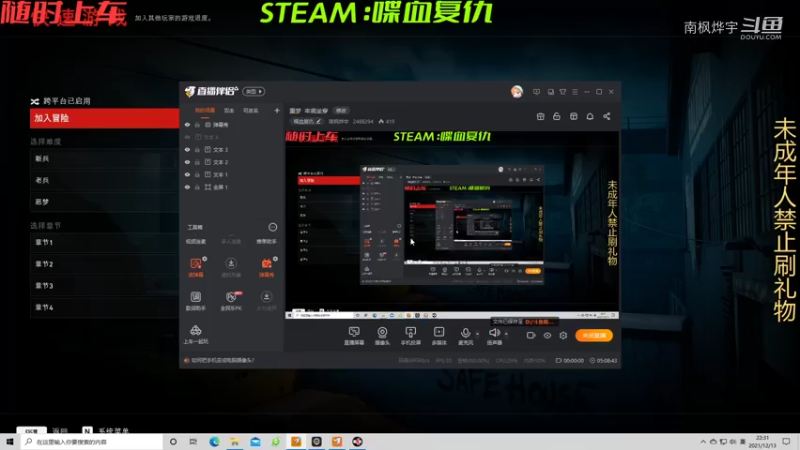Screen dimensions: 800x450
Task: Select 加入冒险 in the game menu
Action: point(104,118)
